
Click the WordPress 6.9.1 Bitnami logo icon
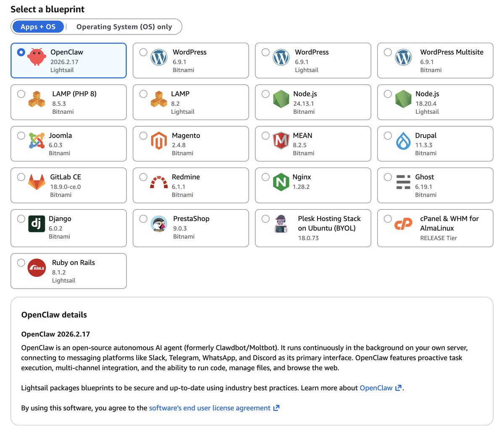click(x=159, y=57)
